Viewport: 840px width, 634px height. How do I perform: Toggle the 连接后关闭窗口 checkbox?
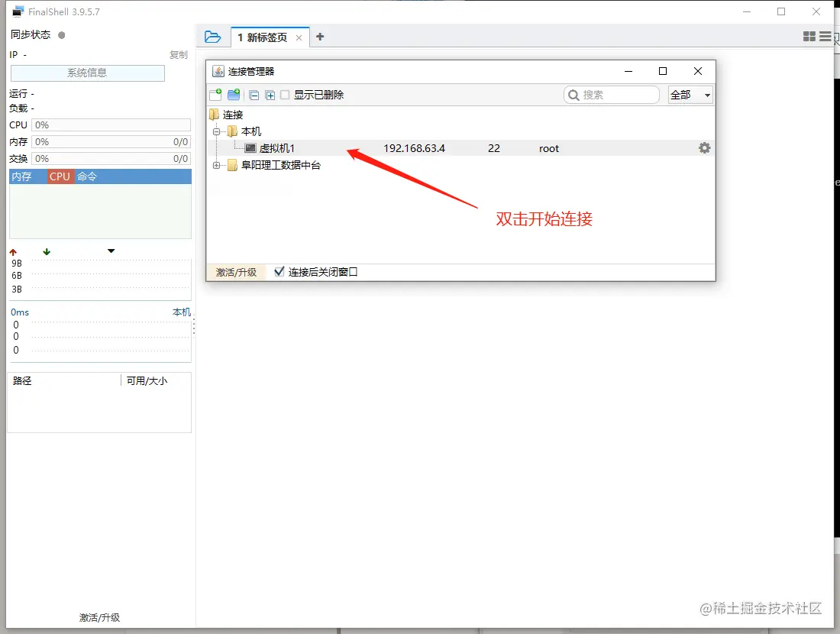click(279, 272)
